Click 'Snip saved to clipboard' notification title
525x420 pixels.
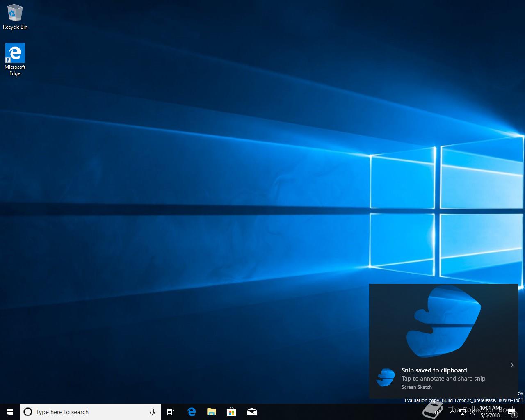(x=434, y=370)
